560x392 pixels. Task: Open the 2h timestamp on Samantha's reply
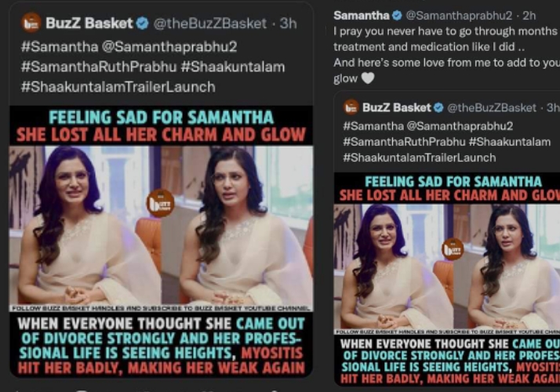(x=529, y=16)
